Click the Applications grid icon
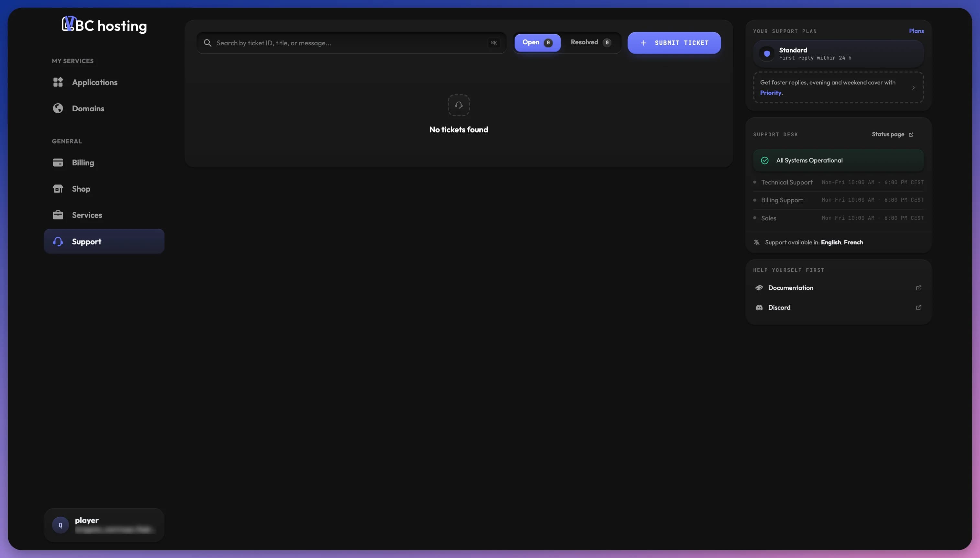 click(x=58, y=82)
